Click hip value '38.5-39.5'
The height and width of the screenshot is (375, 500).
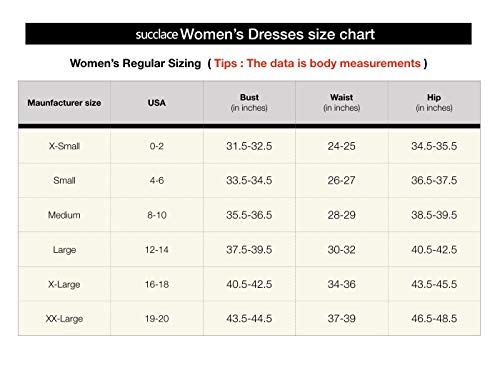(434, 215)
